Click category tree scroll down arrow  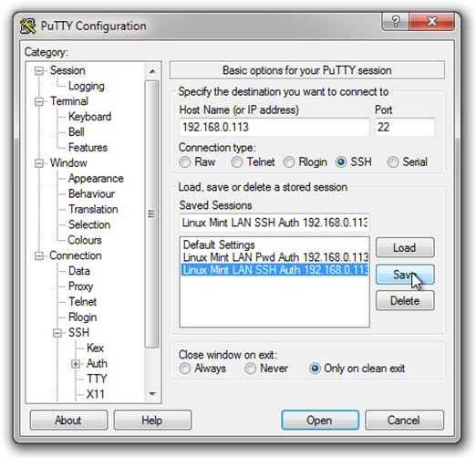(x=152, y=394)
